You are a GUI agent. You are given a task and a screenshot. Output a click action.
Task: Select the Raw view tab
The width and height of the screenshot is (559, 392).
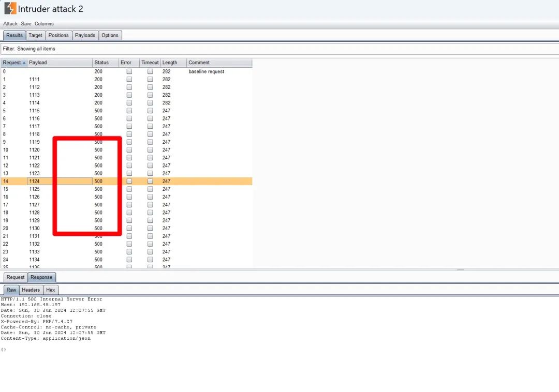click(x=11, y=290)
